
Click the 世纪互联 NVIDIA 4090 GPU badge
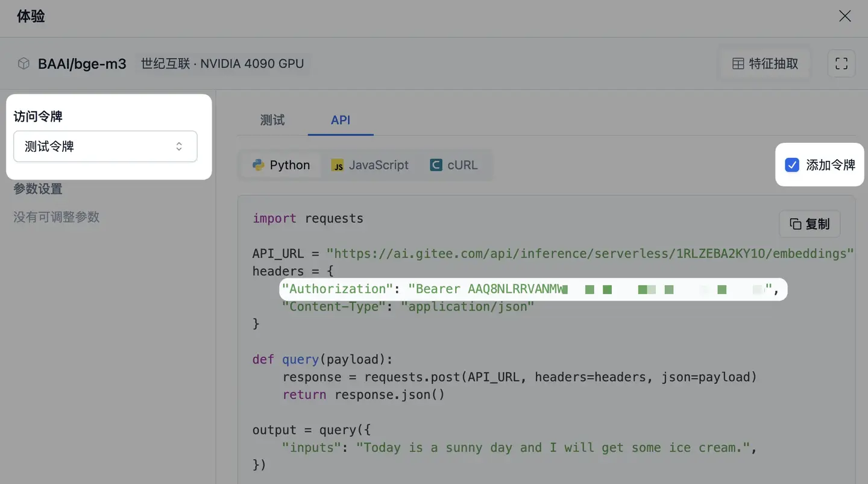tap(223, 63)
